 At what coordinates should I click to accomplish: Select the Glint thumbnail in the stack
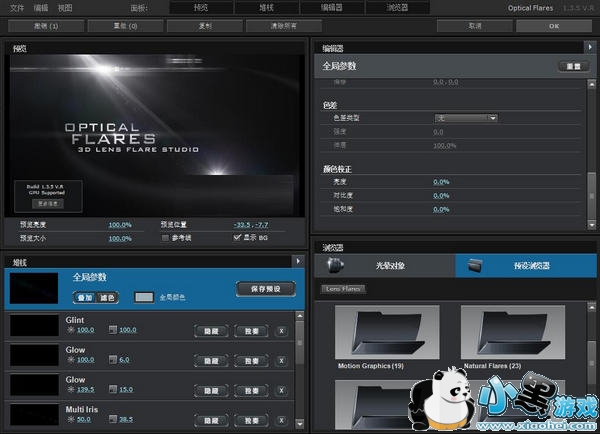coord(34,325)
